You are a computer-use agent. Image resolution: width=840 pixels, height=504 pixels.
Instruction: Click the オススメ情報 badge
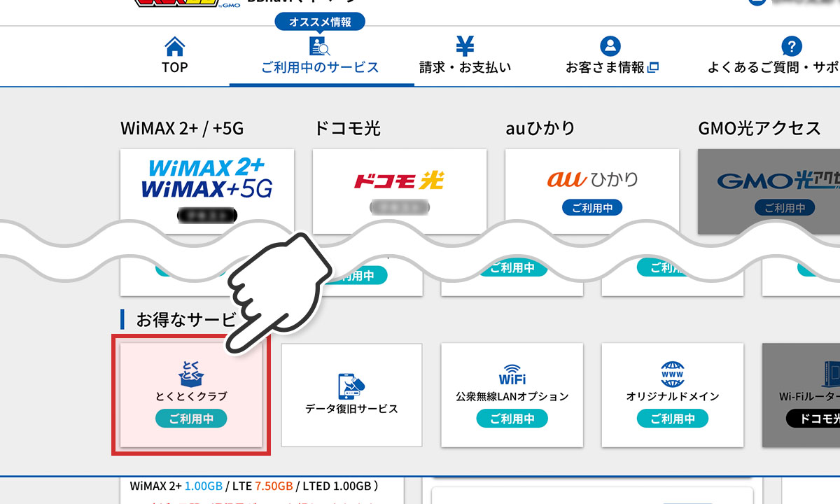click(319, 22)
